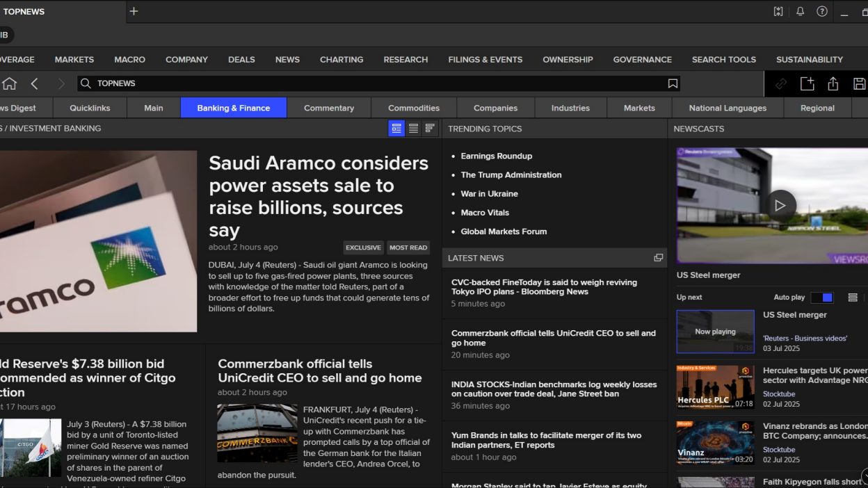
Task: Click the save floppy disk icon
Action: pos(860,83)
